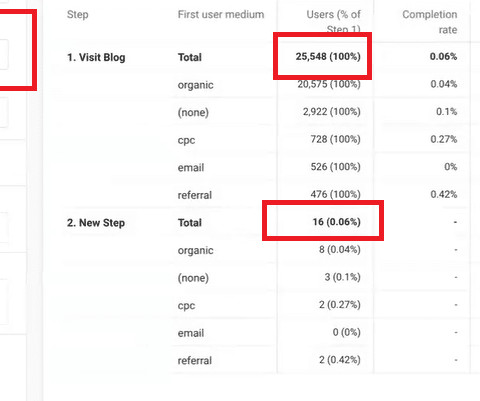
Task: Click the 0.06% total completion rate
Action: point(443,56)
